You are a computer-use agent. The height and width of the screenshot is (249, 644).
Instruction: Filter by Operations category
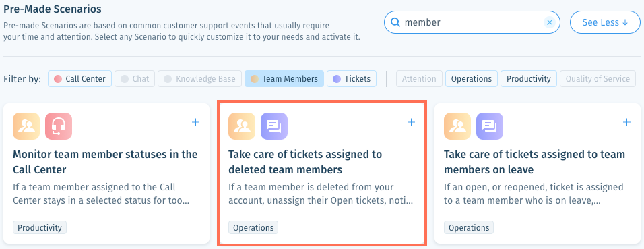(472, 78)
